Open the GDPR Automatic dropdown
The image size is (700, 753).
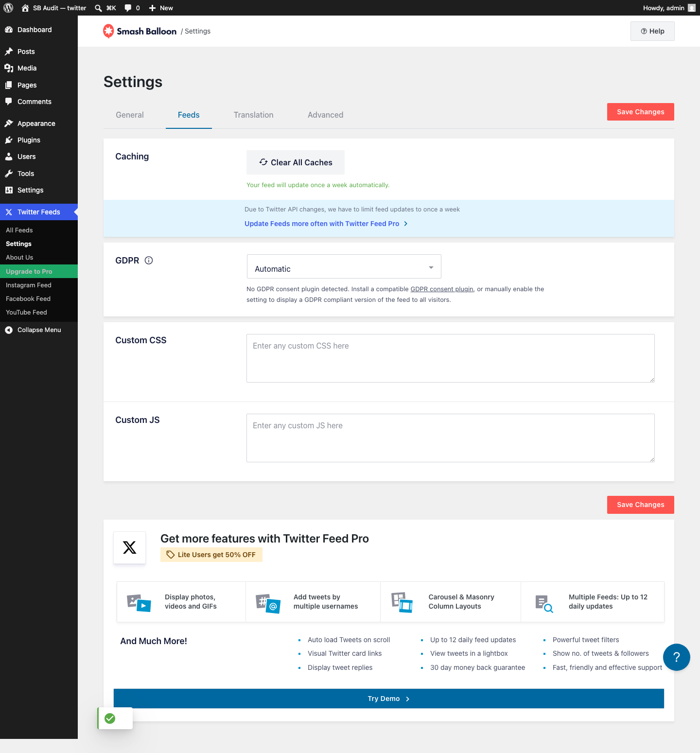(344, 267)
